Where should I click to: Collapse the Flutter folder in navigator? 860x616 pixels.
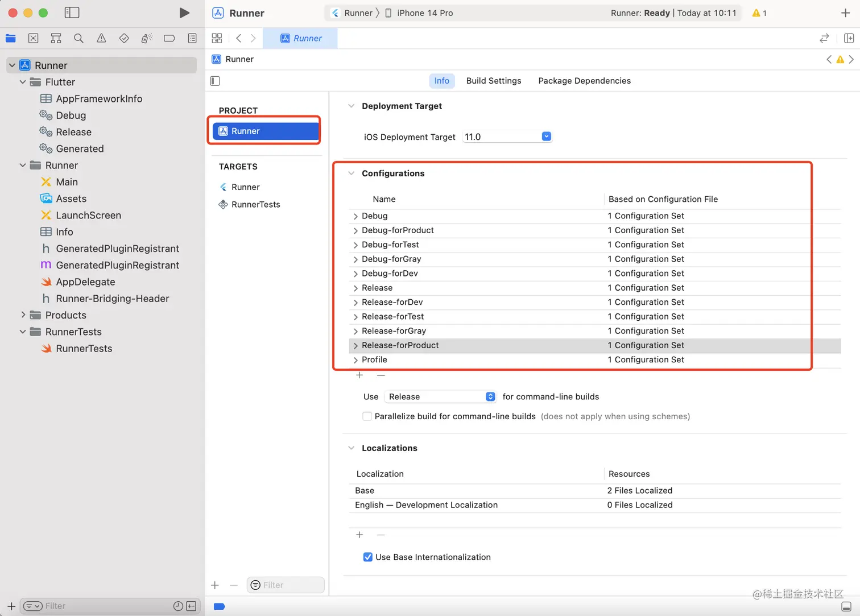23,82
